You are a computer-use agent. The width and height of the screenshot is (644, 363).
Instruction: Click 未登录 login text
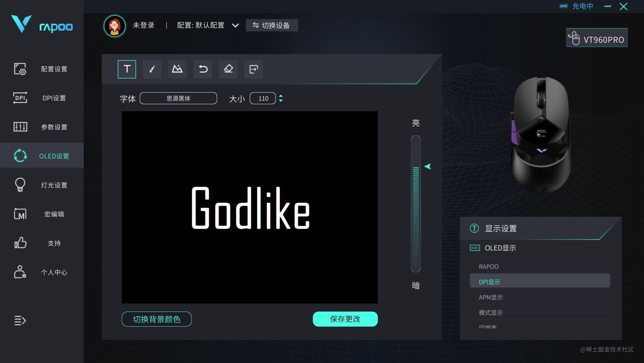tap(143, 25)
